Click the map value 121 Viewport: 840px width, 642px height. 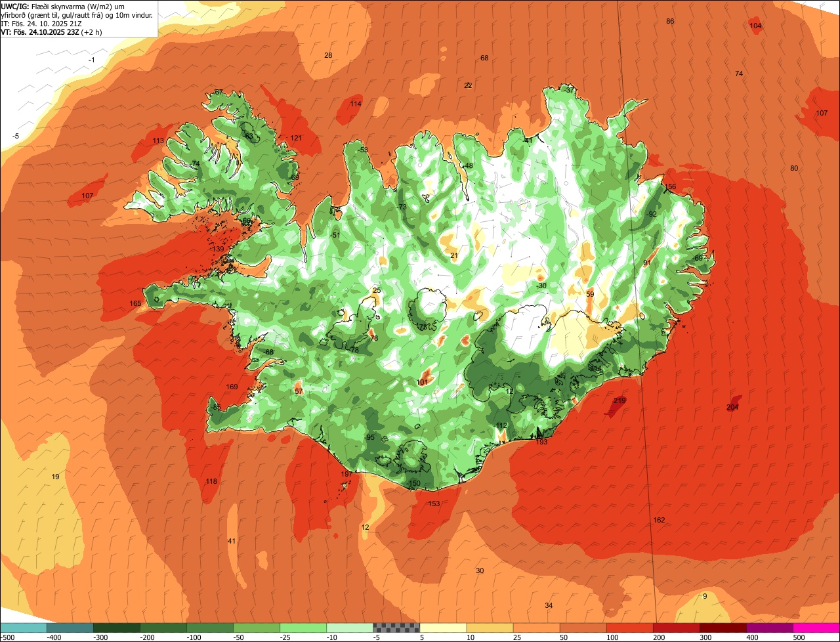click(296, 138)
